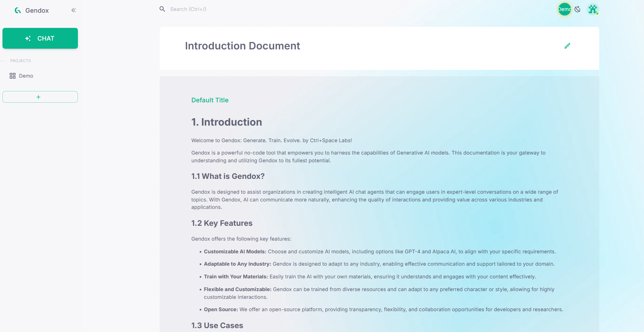Collapse the sidebar with the double-chevron
This screenshot has height=332, width=644.
click(x=73, y=10)
